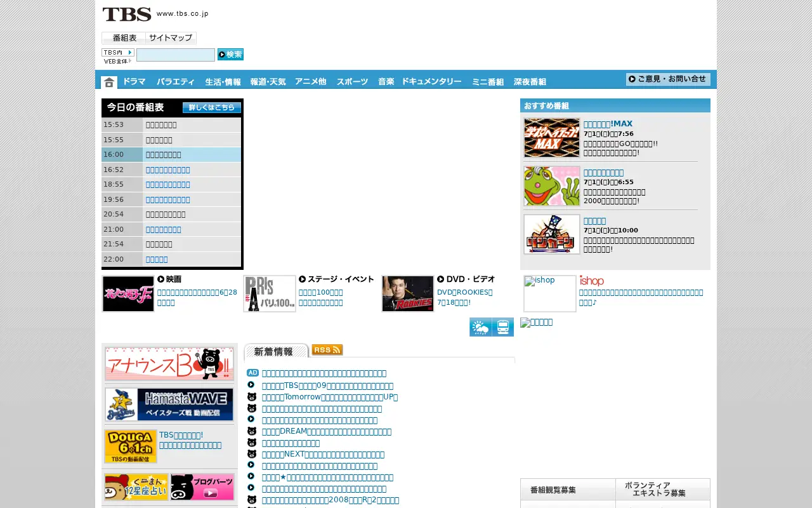The image size is (812, 508).
Task: Open the スポーツ menu
Action: pyautogui.click(x=352, y=81)
